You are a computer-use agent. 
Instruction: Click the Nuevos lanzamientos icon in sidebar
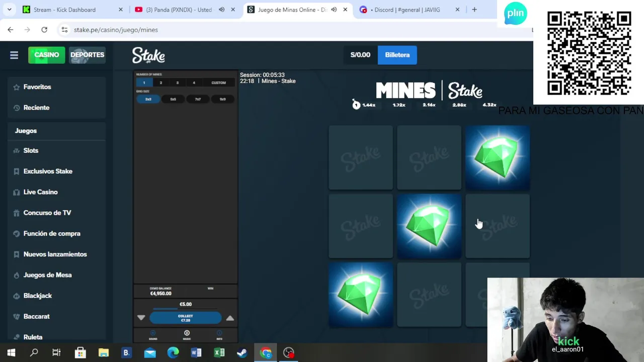pyautogui.click(x=17, y=254)
